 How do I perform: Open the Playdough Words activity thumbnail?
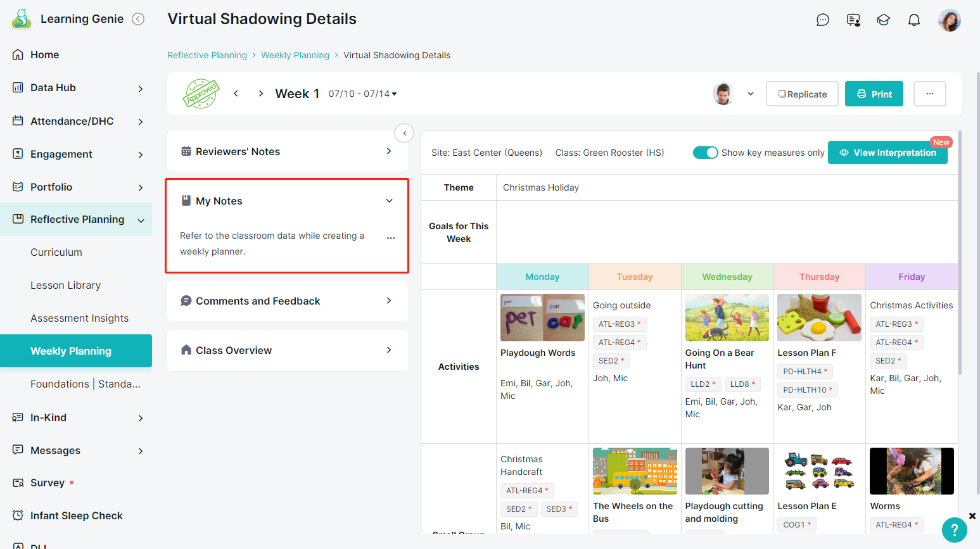[542, 317]
